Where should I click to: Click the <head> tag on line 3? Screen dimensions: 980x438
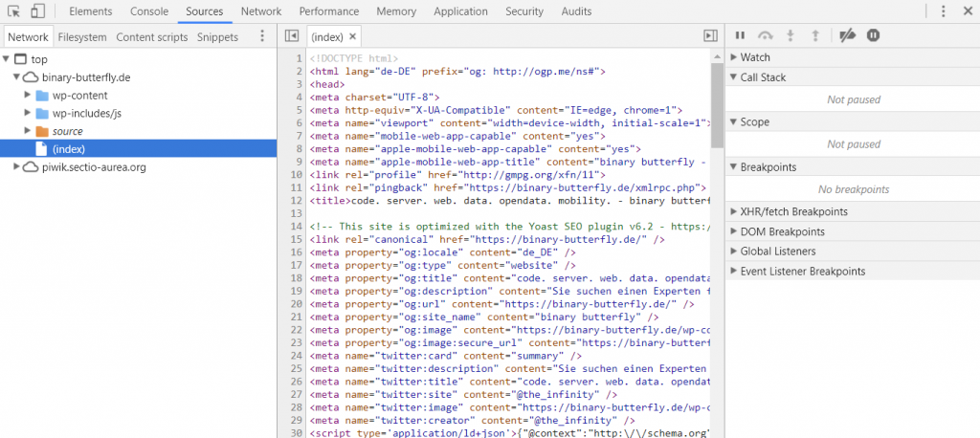(x=327, y=84)
